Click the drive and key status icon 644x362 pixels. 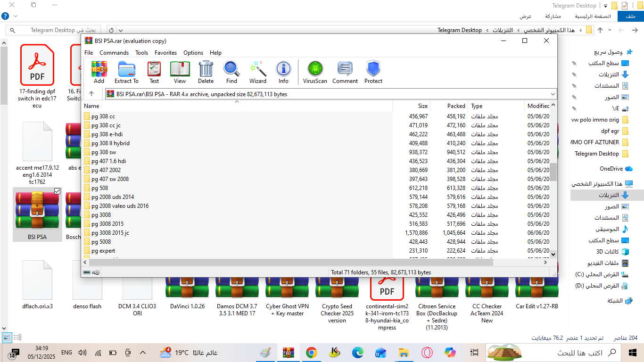tap(91, 272)
